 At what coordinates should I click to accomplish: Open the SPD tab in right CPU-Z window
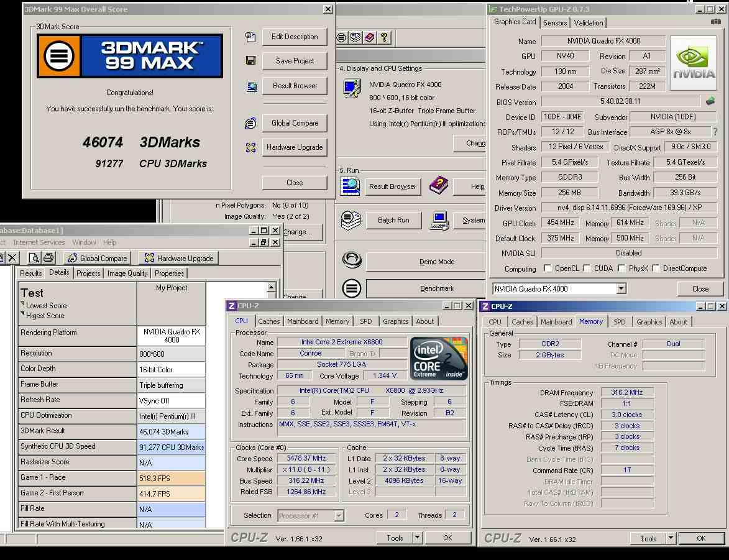pyautogui.click(x=619, y=322)
